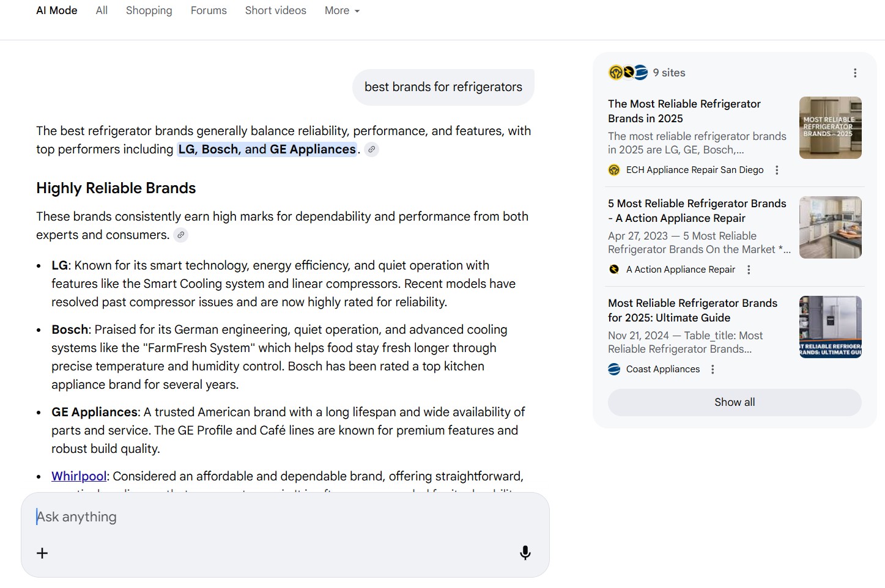Open 'Most Reliable Refrigerator Brands for 2025: Ultimate Guide'

(693, 311)
